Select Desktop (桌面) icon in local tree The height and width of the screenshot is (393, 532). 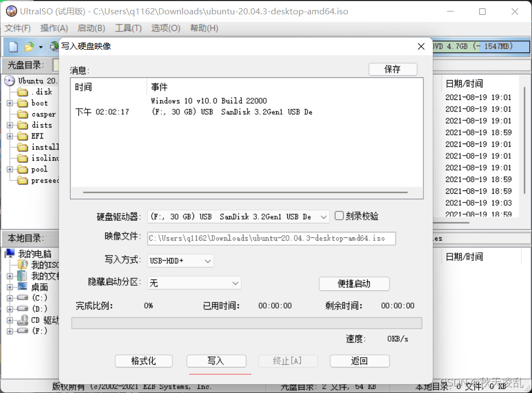(x=23, y=287)
